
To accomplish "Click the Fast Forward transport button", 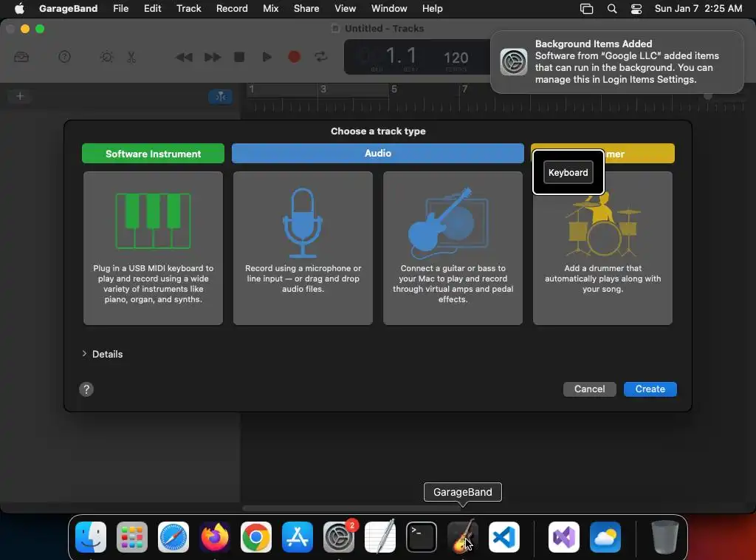I will [212, 57].
